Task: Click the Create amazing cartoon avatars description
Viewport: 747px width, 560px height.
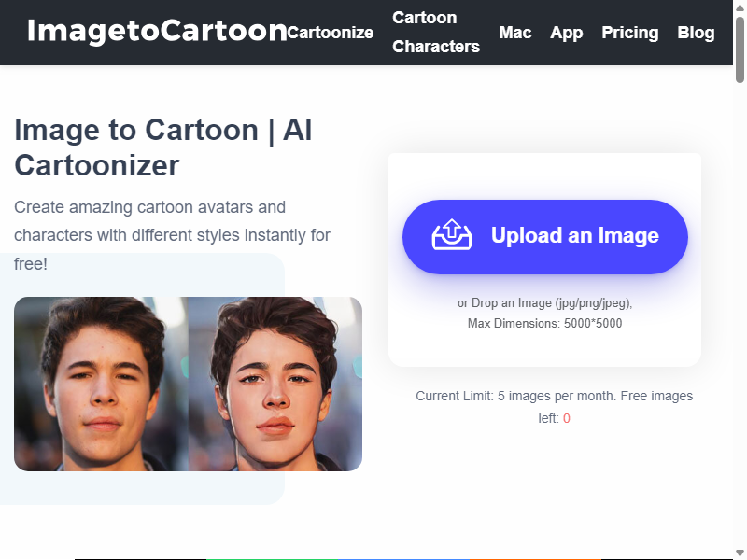Action: click(172, 235)
